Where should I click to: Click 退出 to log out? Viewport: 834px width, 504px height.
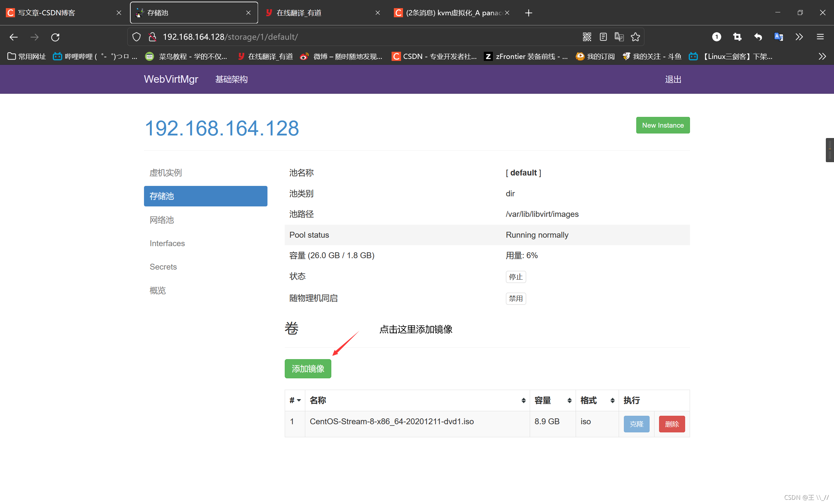click(673, 79)
